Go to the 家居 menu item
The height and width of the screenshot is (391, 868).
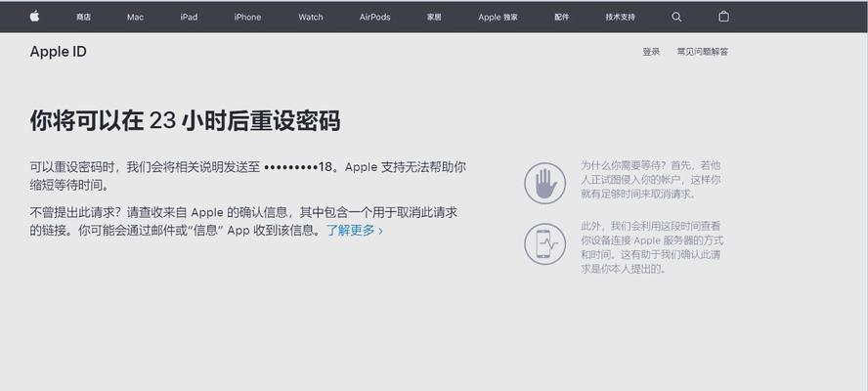tap(434, 18)
